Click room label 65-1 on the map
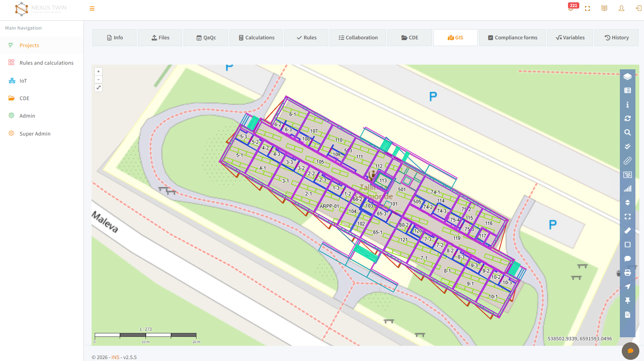Screen dimensions: 644x361 pyautogui.click(x=378, y=232)
